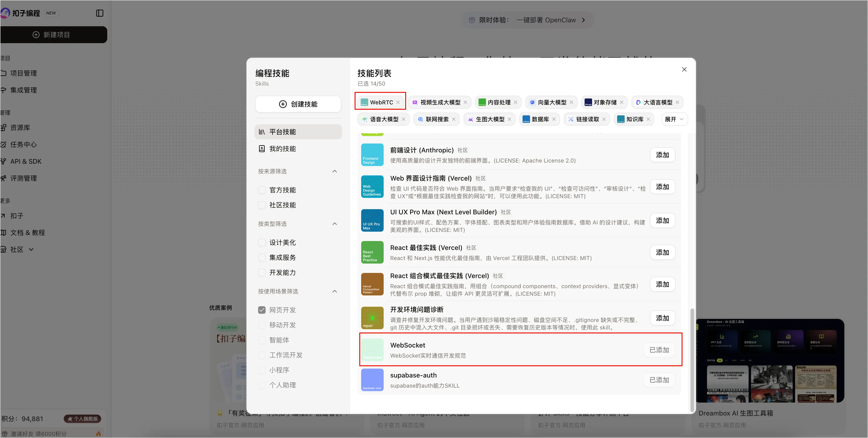This screenshot has width=868, height=438.
Task: Remove the 内容处理 skill tag
Action: (516, 102)
